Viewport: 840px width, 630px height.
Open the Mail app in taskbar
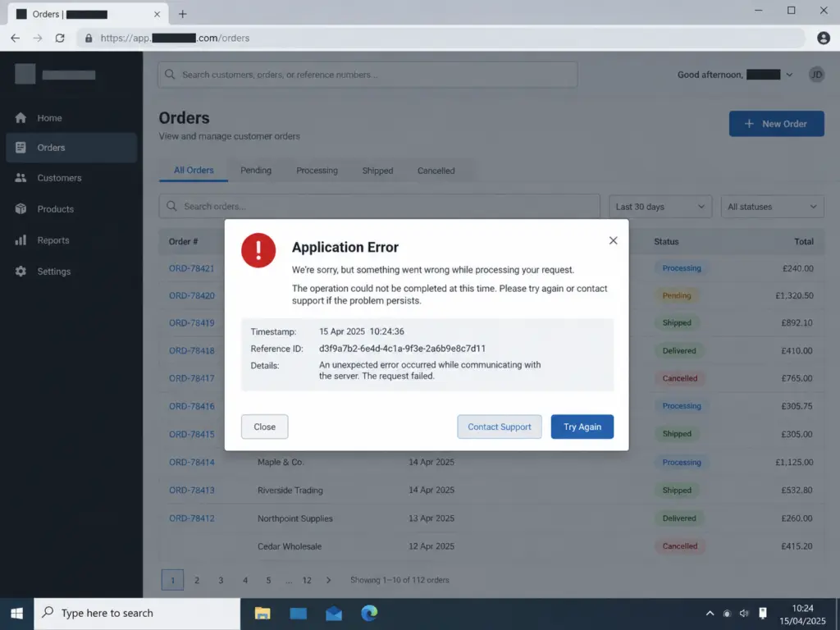coord(334,613)
